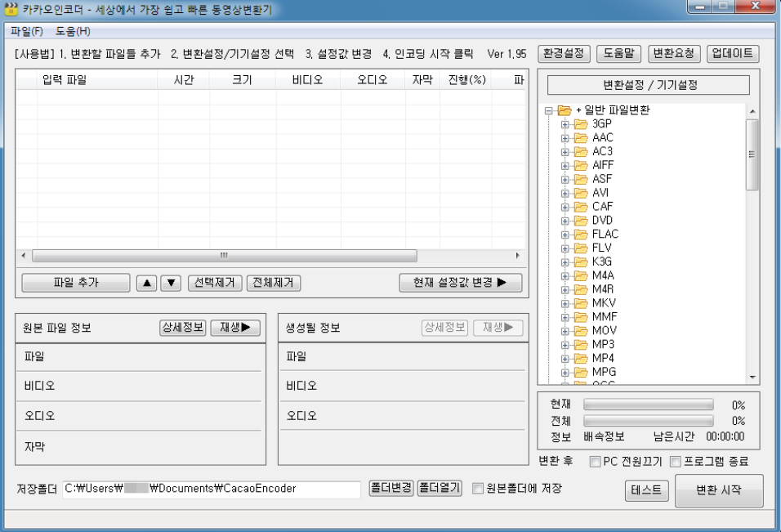Enable the PC 전원끄기 checkbox
This screenshot has width=781, height=532.
click(595, 462)
